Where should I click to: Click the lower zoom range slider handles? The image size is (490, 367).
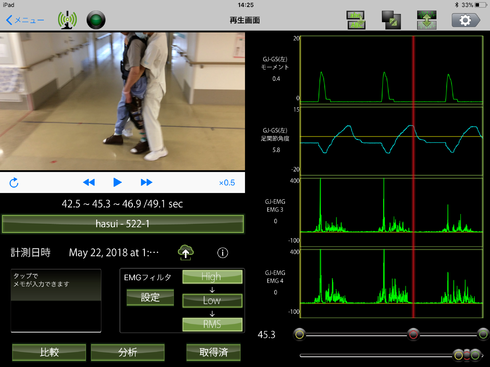point(467,355)
